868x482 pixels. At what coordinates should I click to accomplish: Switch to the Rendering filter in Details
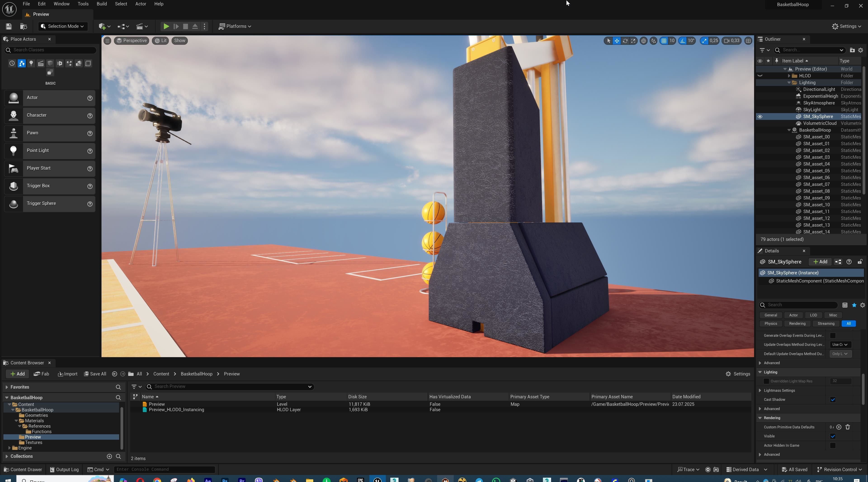point(797,324)
